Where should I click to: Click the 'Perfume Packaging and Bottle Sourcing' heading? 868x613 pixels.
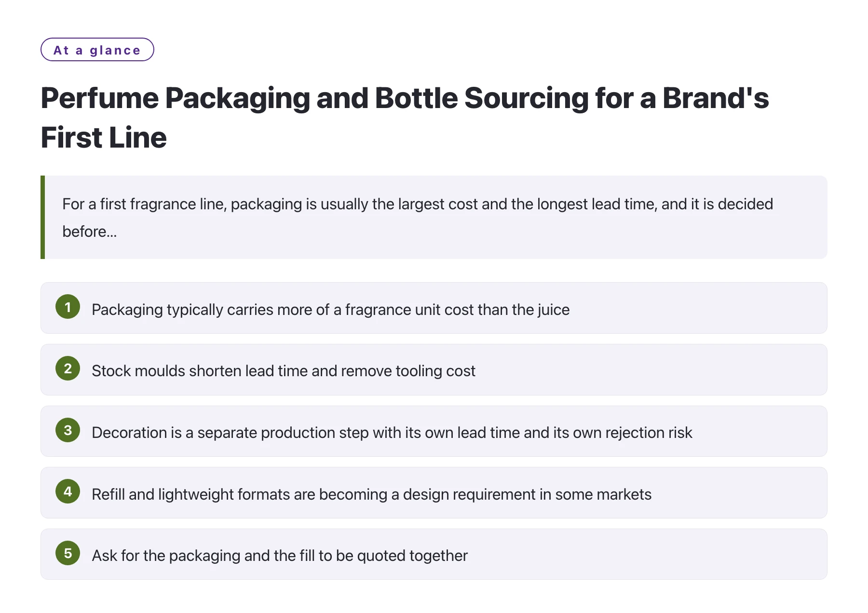[404, 118]
